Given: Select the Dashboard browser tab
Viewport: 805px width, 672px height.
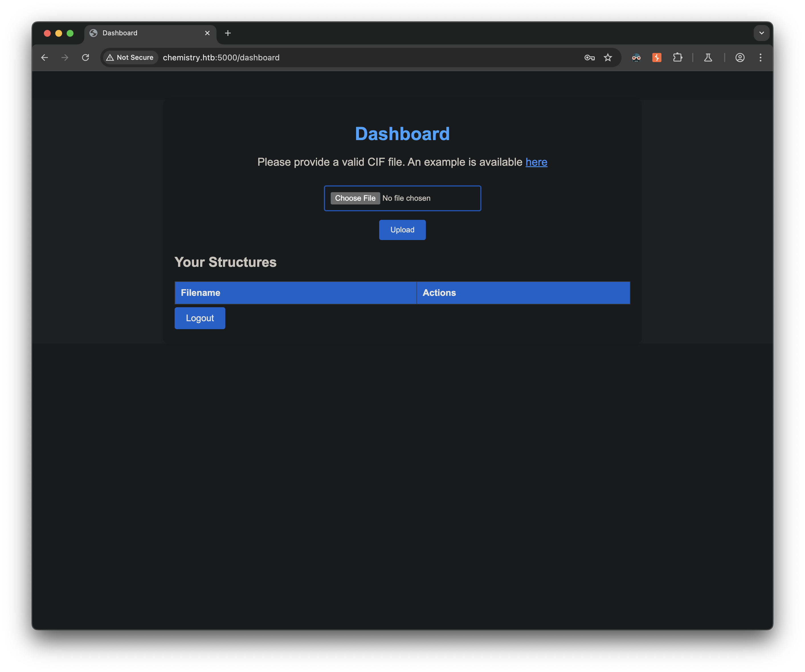Looking at the screenshot, I should point(146,33).
